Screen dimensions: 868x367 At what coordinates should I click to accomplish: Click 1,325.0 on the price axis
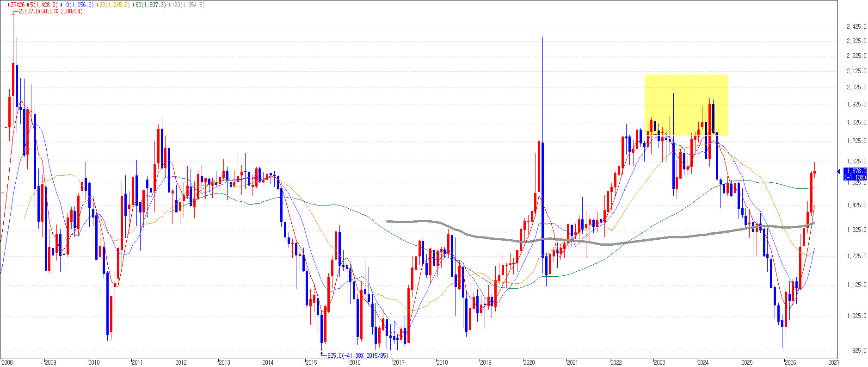click(856, 230)
